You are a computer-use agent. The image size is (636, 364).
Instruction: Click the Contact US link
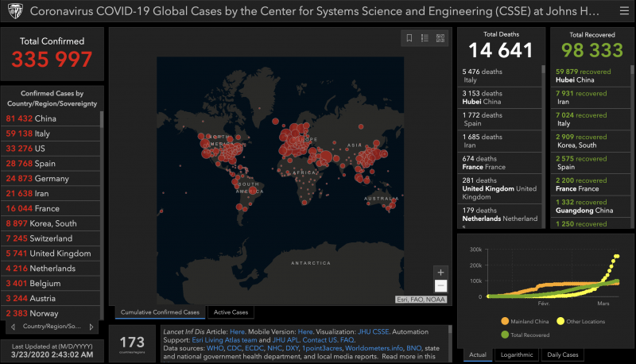coord(320,340)
